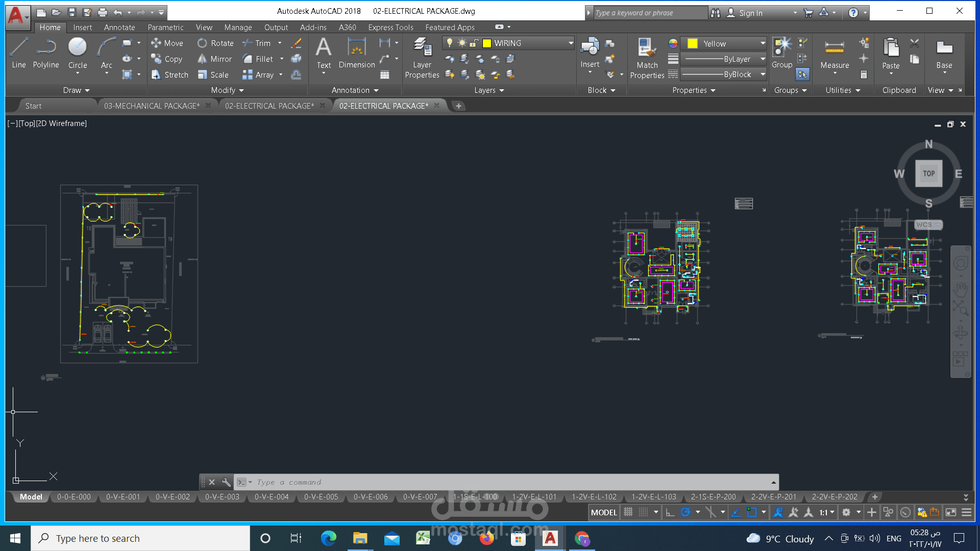
Task: Toggle snap mode in status bar
Action: [644, 512]
